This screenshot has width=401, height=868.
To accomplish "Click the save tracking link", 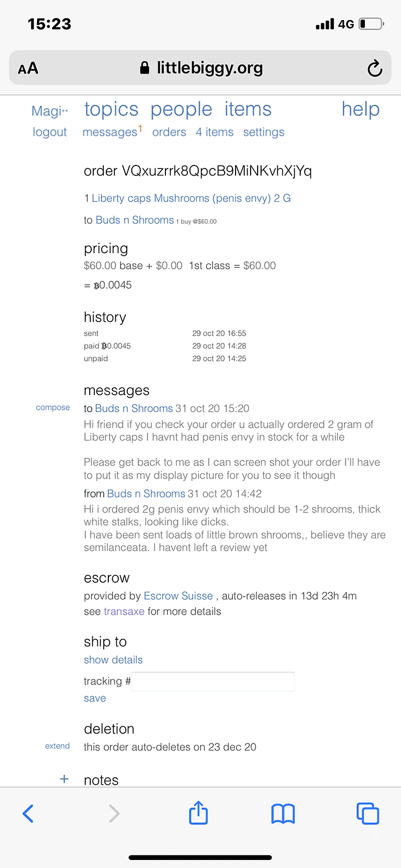I will [x=95, y=698].
